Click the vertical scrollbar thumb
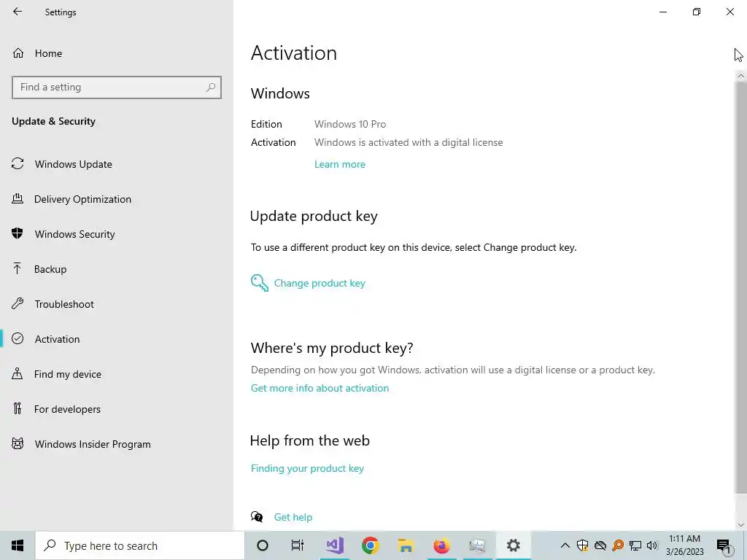The width and height of the screenshot is (747, 560). click(740, 287)
